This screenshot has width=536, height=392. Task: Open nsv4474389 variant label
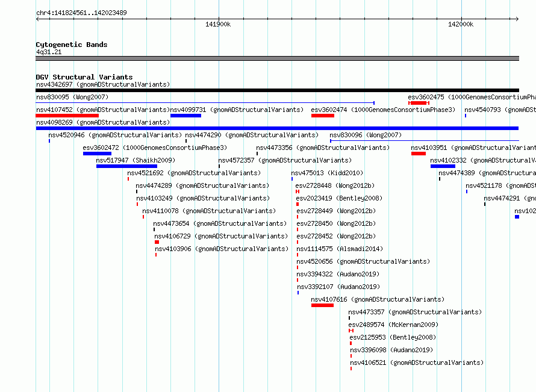487,173
